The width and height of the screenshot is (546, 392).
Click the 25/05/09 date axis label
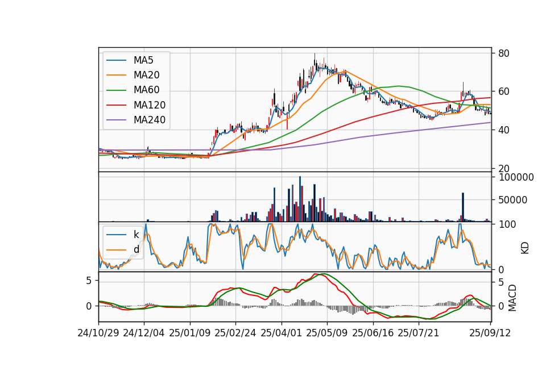(x=326, y=333)
